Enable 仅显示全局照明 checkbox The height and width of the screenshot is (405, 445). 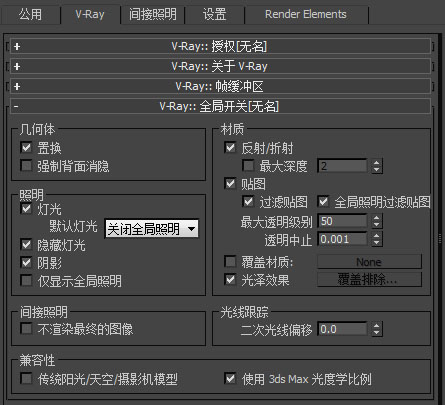(26, 281)
